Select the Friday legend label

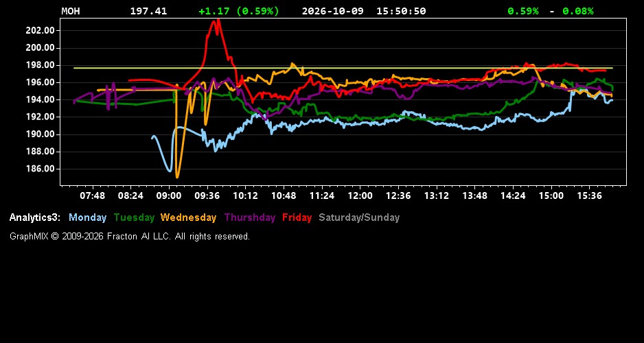297,217
